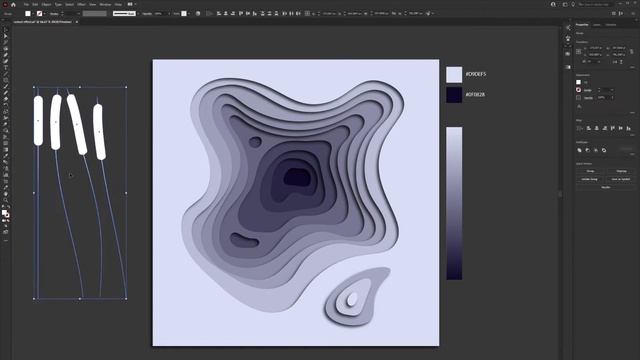Click the Isolate Group button
The image size is (640, 360).
pos(590,179)
